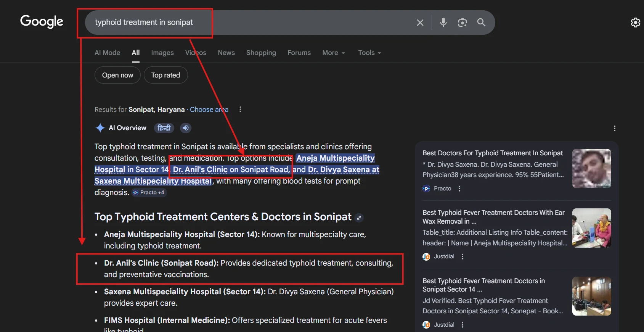Expand the Tools dropdown
Image resolution: width=644 pixels, height=332 pixels.
[369, 53]
